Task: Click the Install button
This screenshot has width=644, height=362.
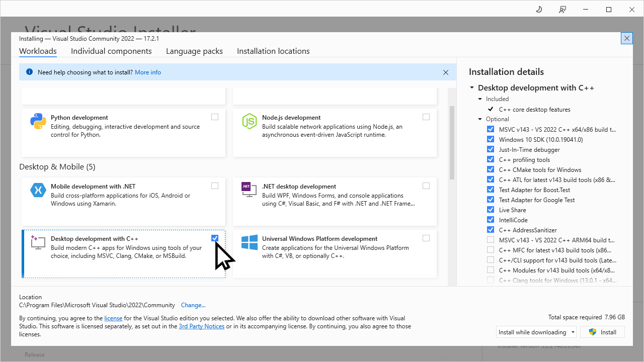Action: pos(603,332)
